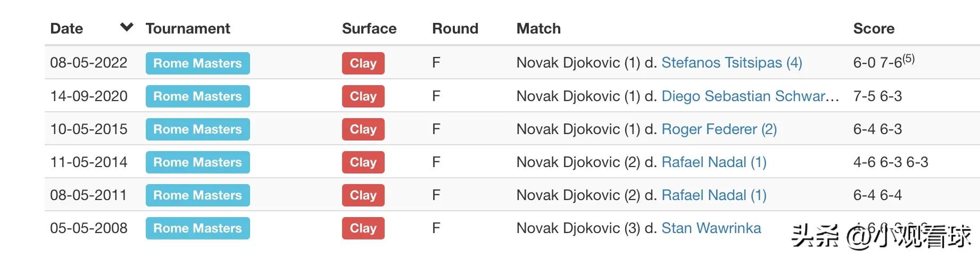Open the Stan Wawrinka player link
This screenshot has height=257, width=980.
pyautogui.click(x=711, y=228)
